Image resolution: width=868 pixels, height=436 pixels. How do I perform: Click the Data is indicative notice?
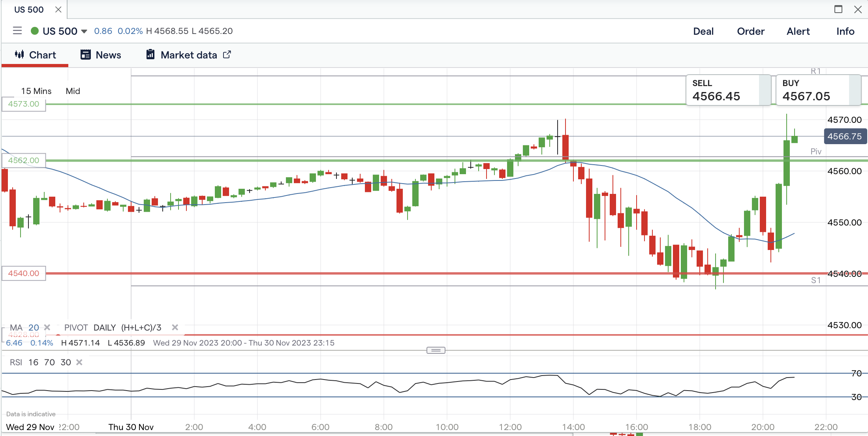(x=31, y=414)
